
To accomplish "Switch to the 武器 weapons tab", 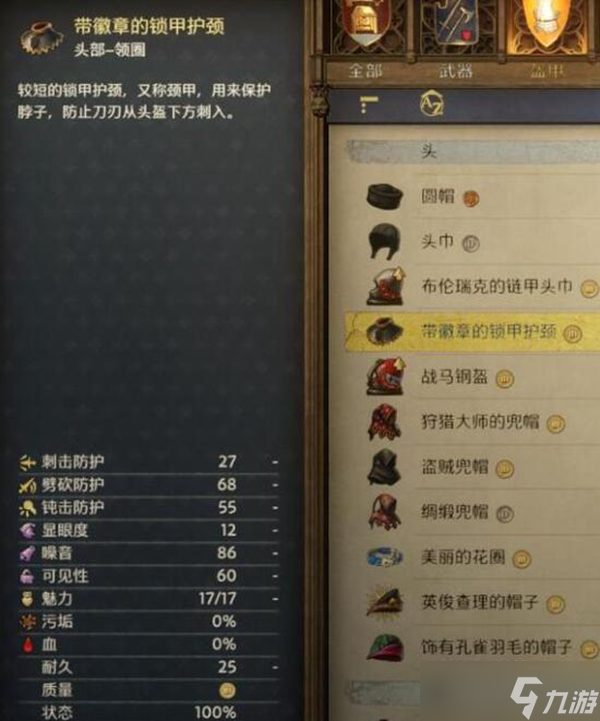I will (x=455, y=71).
